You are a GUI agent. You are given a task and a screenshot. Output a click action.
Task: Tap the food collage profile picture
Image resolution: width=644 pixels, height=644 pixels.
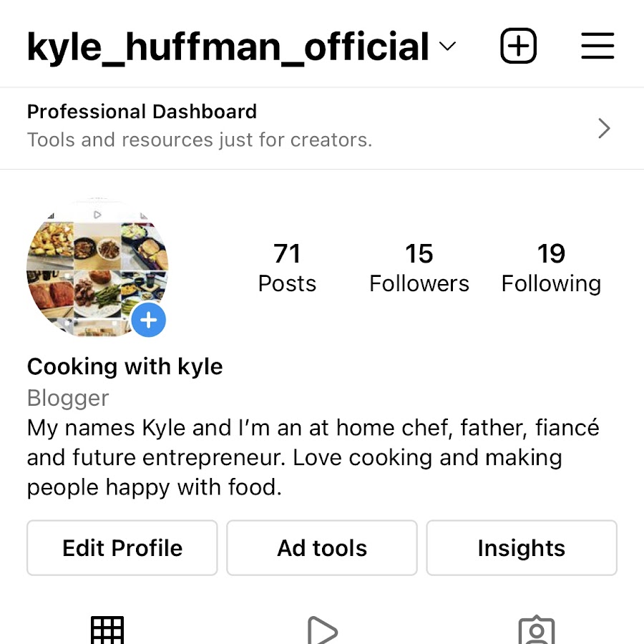[97, 267]
